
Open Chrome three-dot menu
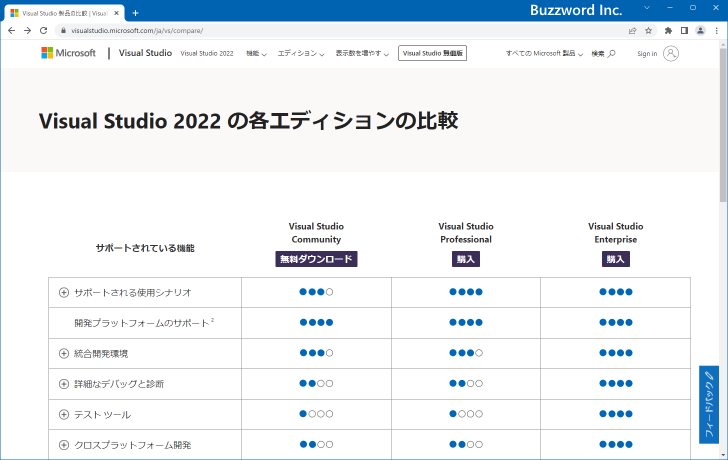(x=716, y=31)
